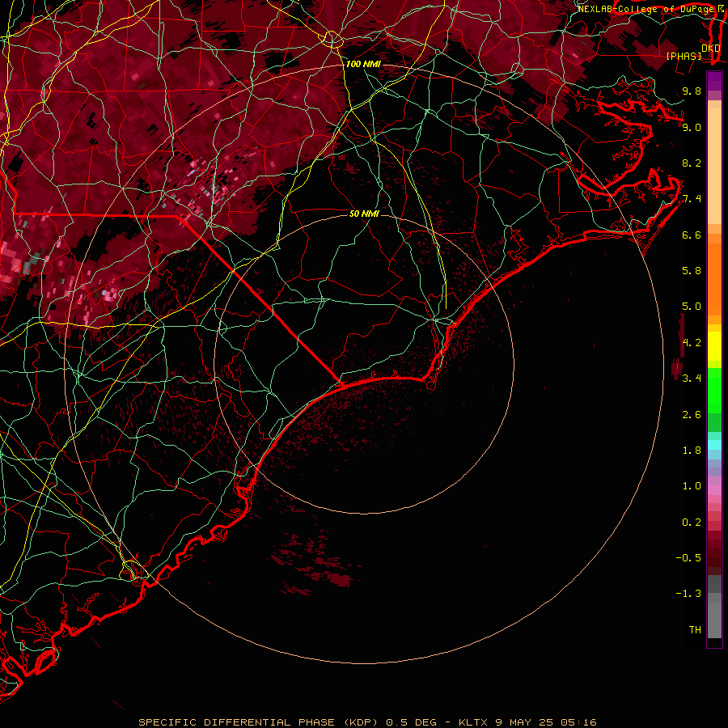Click the '1.0' scale value
The image size is (728, 728).
tap(692, 485)
